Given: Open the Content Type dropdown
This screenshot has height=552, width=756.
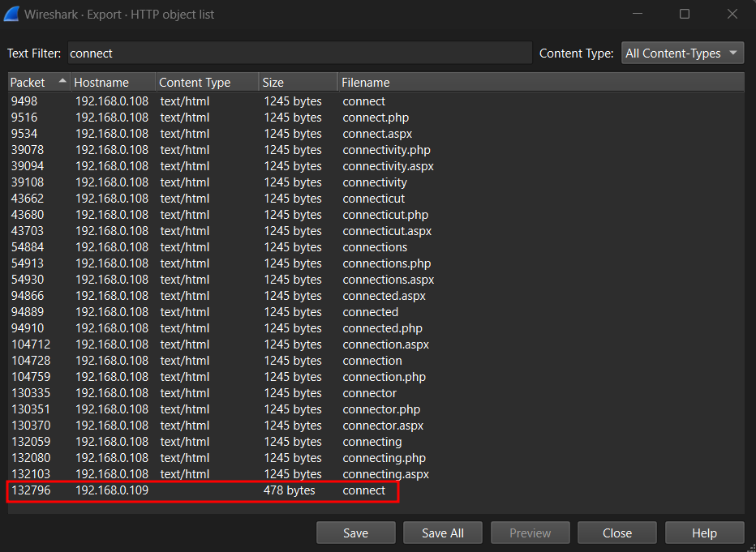Looking at the screenshot, I should tap(682, 53).
